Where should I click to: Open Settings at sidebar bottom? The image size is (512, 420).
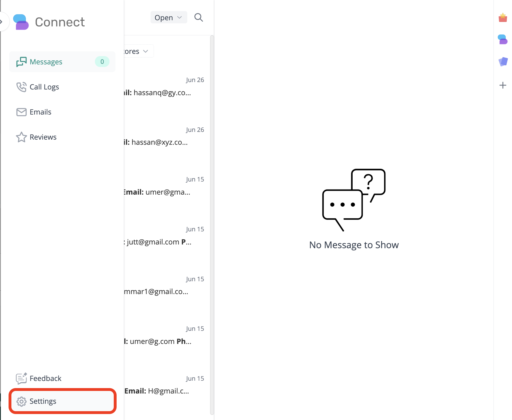(43, 401)
